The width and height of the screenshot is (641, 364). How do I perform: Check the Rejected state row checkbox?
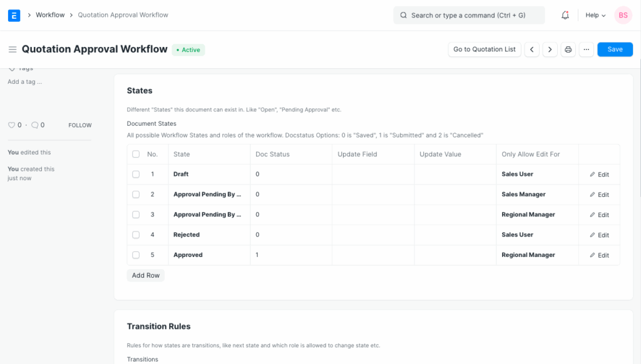click(x=136, y=235)
